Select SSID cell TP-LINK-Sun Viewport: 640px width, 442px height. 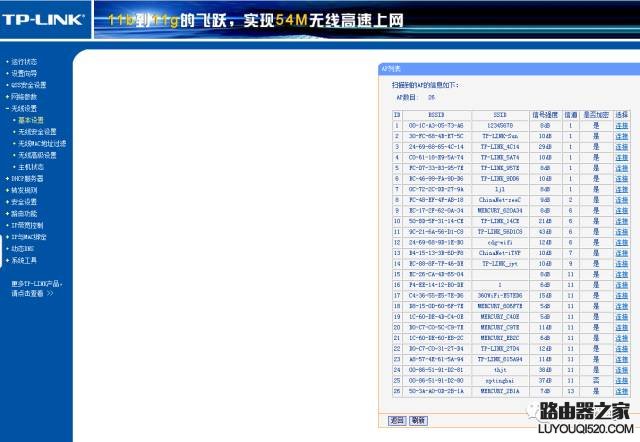click(500, 136)
